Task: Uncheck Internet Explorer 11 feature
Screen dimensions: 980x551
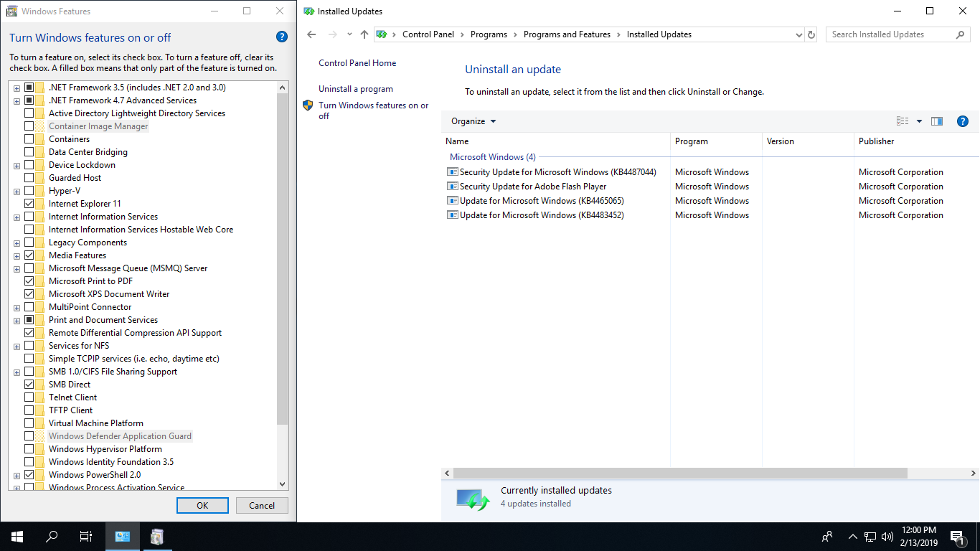Action: click(x=29, y=204)
